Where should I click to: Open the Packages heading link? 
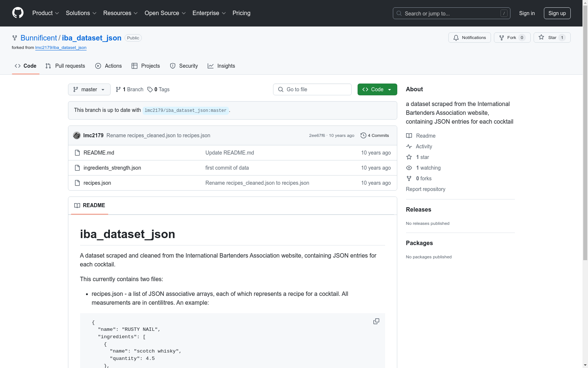(419, 243)
